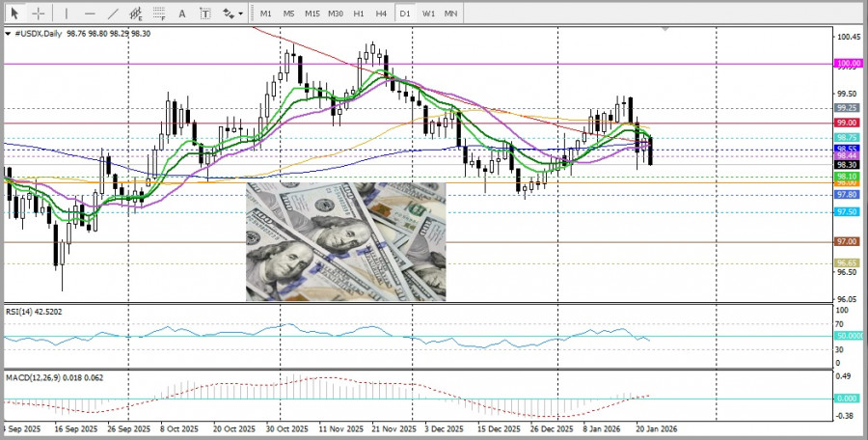Click the blue 97.80 price label

point(847,195)
